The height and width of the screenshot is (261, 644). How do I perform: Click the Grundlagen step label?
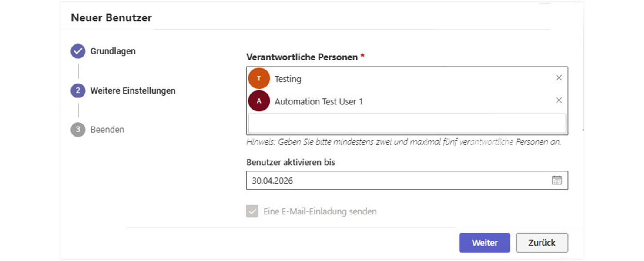click(113, 50)
